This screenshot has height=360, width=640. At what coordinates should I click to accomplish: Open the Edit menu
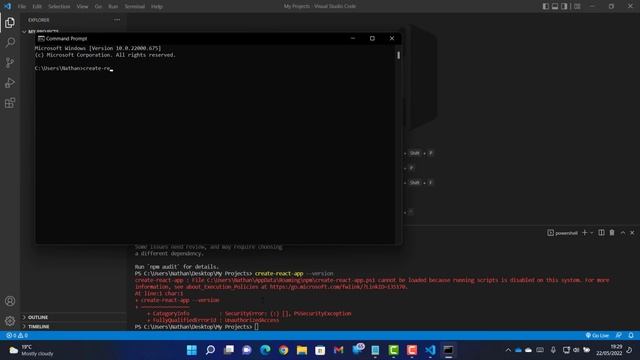37,7
